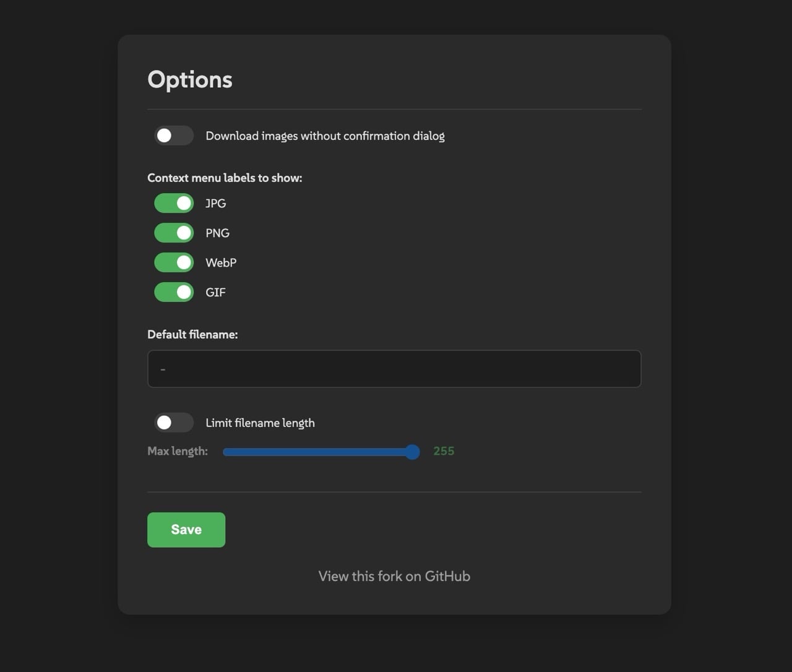Click the GIF label text
Viewport: 792px width, 672px height.
coord(215,292)
